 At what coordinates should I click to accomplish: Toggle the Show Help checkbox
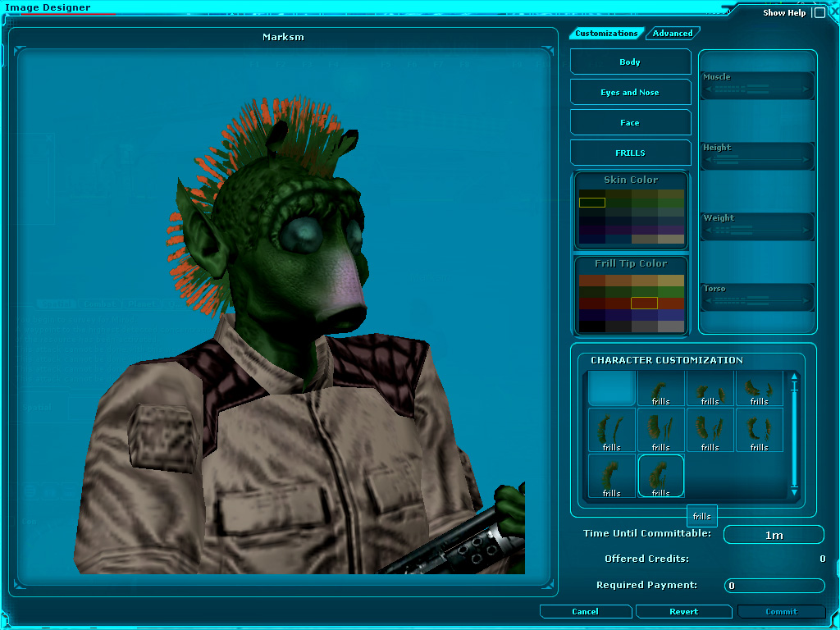point(819,13)
